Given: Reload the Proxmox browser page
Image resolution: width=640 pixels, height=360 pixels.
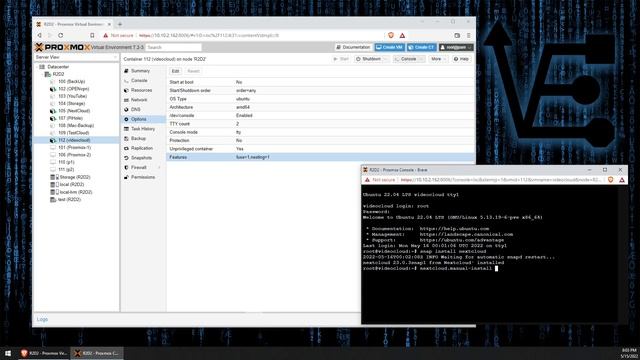Looking at the screenshot, I should click(60, 36).
